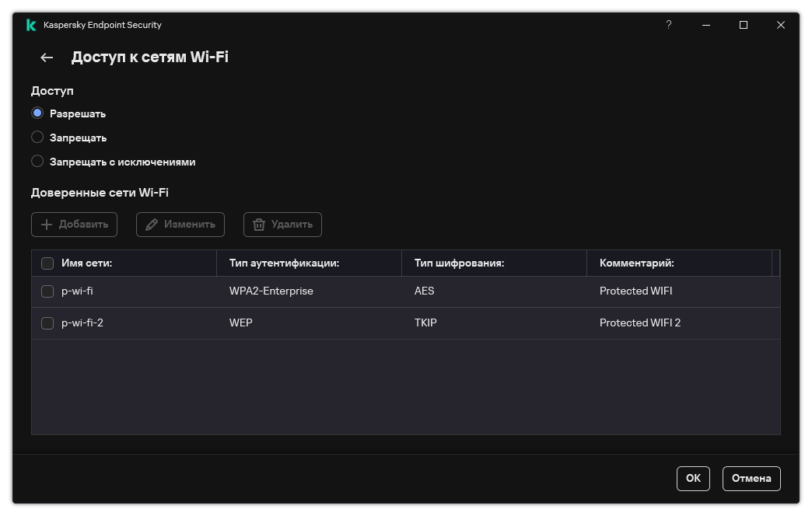The width and height of the screenshot is (812, 516).
Task: Sort by Тип шифрования column header
Action: [x=459, y=263]
